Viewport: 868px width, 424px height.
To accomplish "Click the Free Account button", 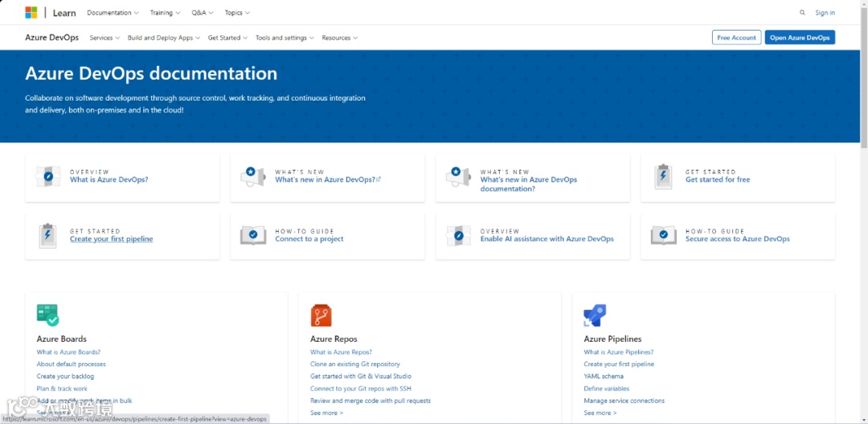I will click(736, 38).
